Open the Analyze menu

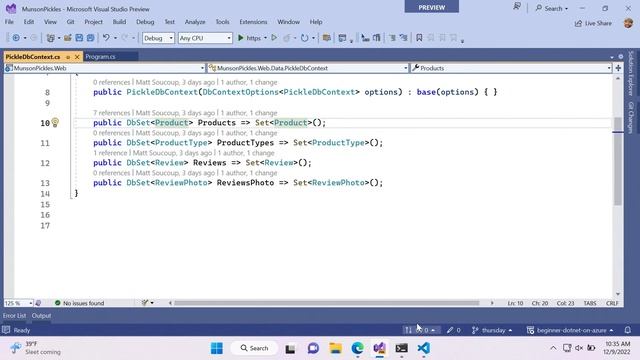point(195,22)
